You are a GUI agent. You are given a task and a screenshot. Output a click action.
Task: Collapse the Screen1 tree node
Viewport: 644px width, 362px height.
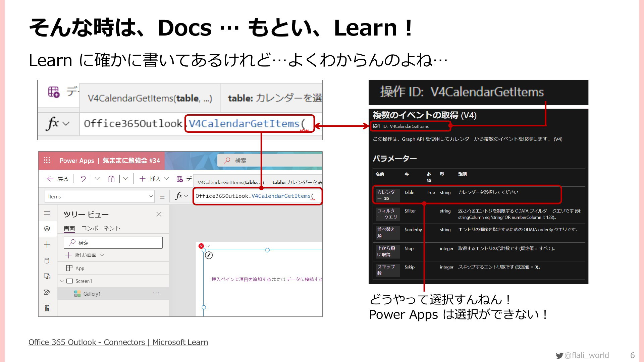[x=62, y=281]
